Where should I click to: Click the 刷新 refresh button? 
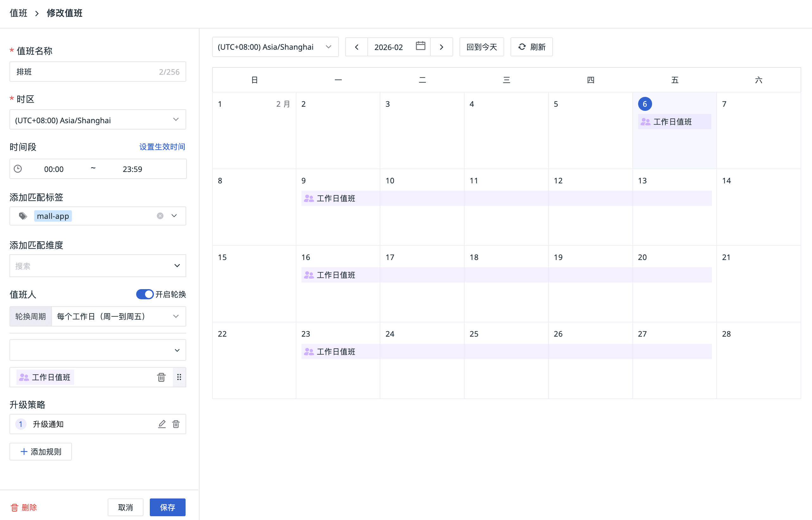click(531, 47)
